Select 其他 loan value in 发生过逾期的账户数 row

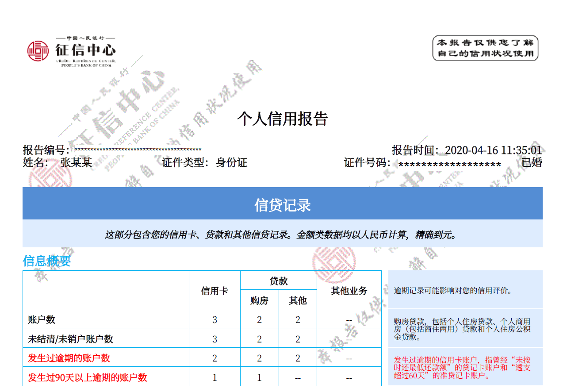click(298, 358)
